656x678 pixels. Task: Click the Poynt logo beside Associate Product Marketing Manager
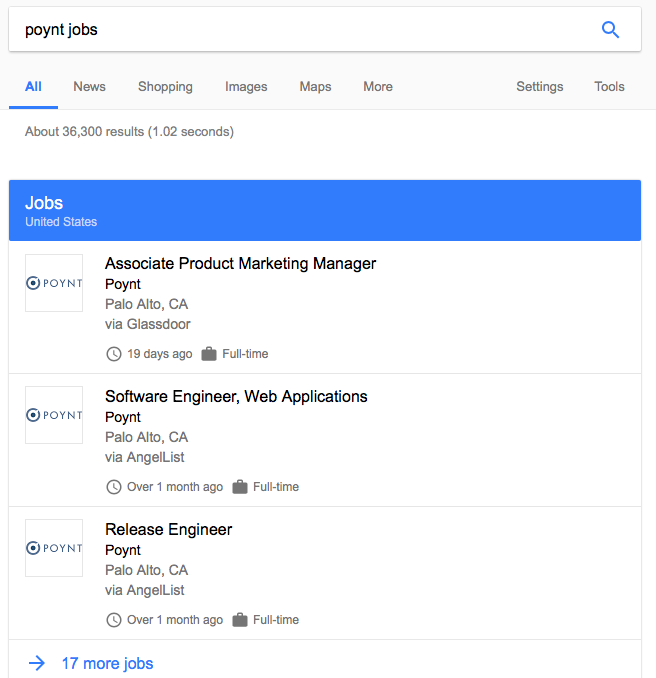click(54, 283)
